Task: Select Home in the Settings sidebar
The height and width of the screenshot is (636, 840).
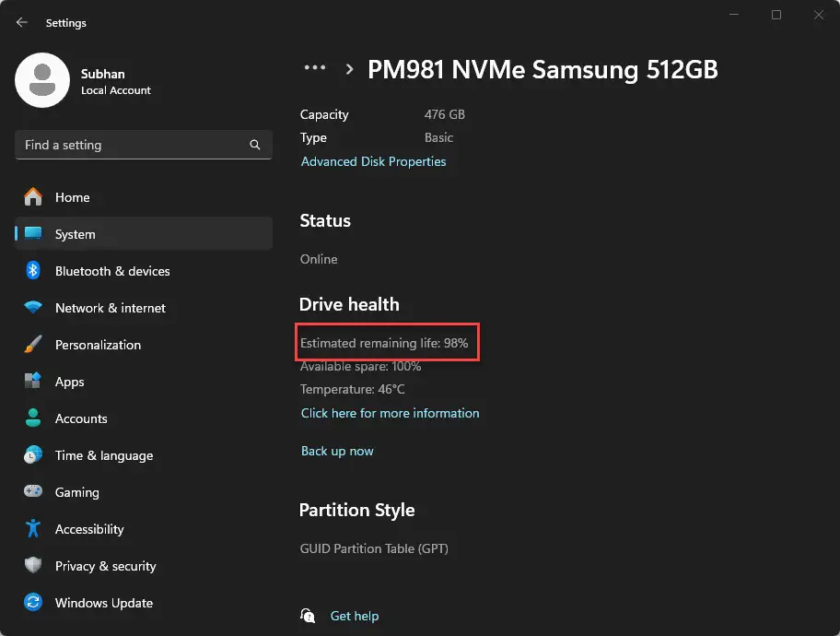Action: point(74,197)
